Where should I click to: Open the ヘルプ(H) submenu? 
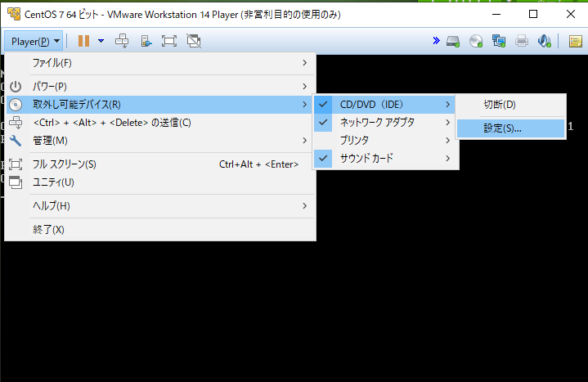coord(160,206)
